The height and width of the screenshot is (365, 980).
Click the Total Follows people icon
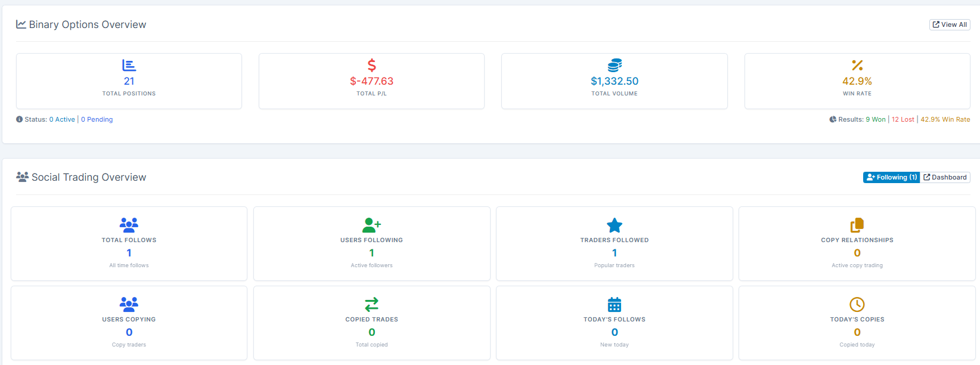129,225
